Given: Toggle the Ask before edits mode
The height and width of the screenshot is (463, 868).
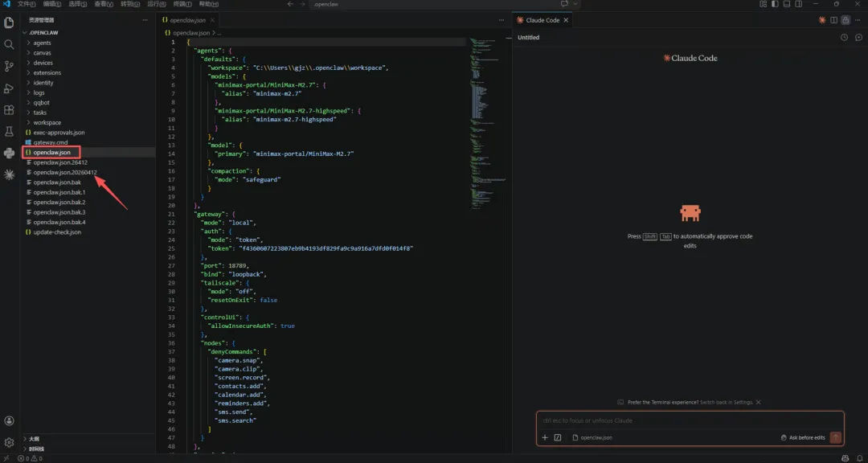Looking at the screenshot, I should point(803,437).
